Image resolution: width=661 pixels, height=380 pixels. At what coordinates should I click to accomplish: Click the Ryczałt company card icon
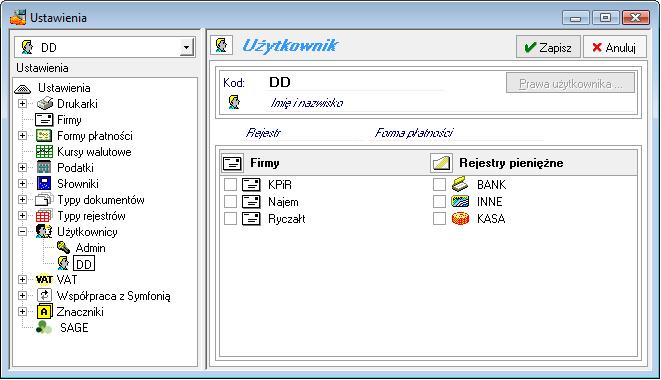click(251, 218)
